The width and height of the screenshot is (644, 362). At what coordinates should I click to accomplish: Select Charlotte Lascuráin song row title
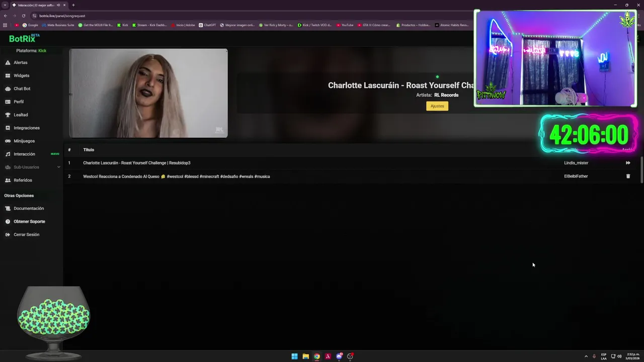(137, 163)
